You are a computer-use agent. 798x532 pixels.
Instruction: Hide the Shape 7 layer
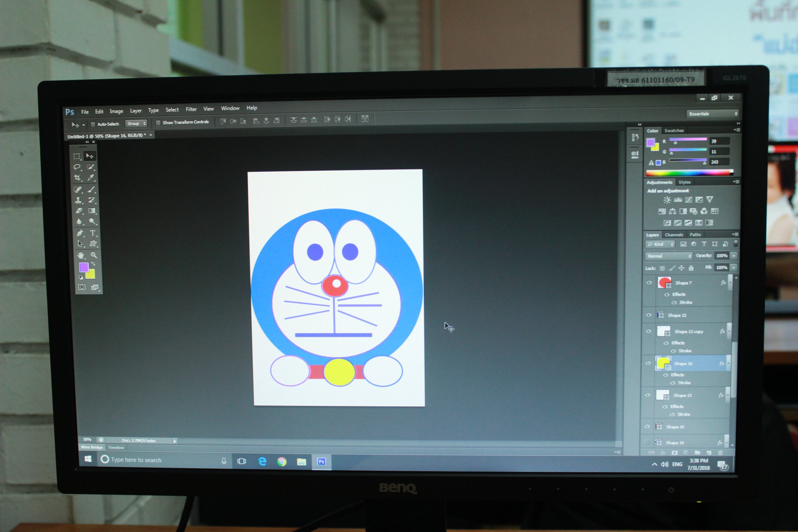[649, 282]
